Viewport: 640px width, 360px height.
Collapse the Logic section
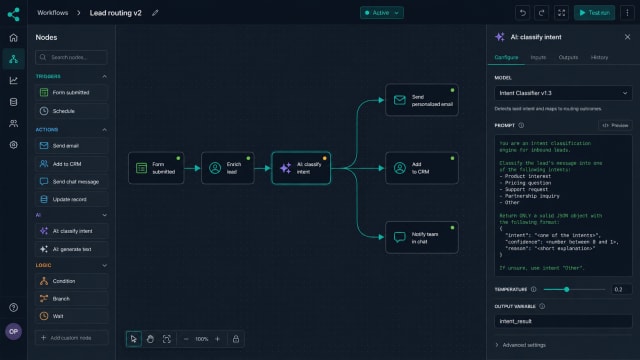click(x=104, y=265)
